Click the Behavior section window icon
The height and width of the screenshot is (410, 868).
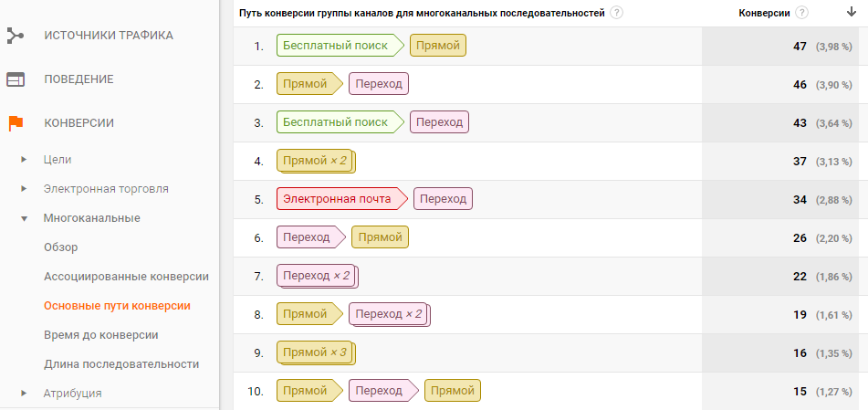[x=16, y=79]
